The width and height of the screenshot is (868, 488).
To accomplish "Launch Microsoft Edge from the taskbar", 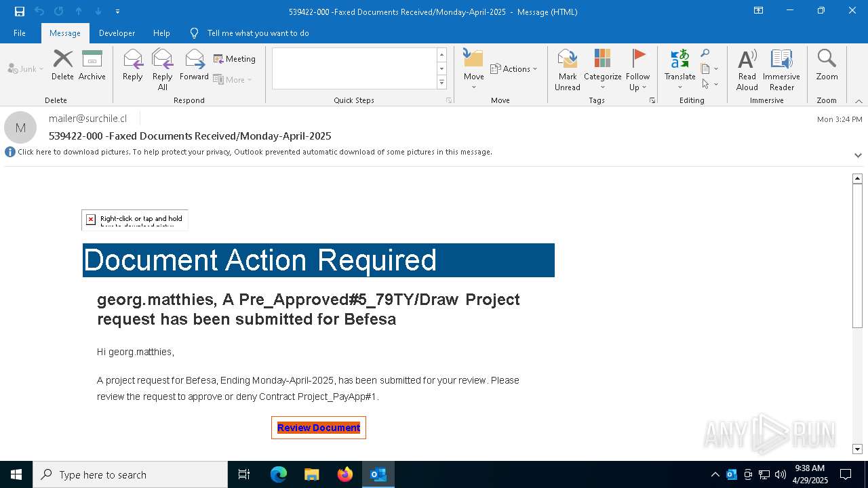I will click(279, 474).
